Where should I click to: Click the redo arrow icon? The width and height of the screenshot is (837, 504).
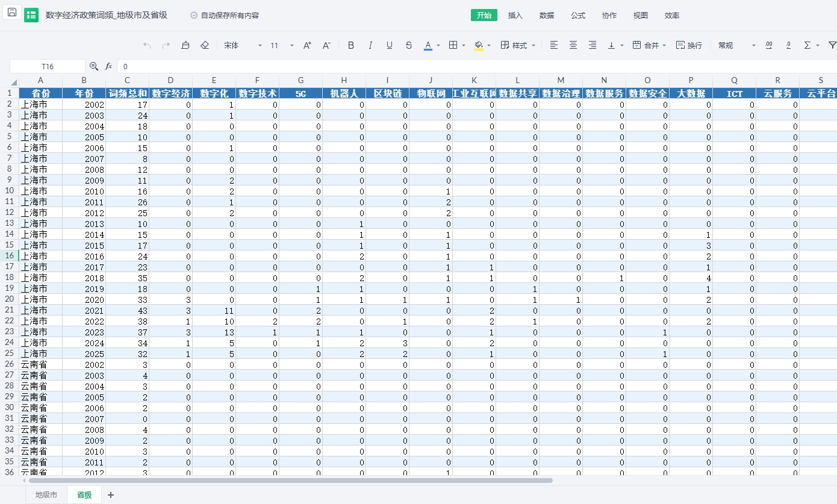click(x=166, y=45)
